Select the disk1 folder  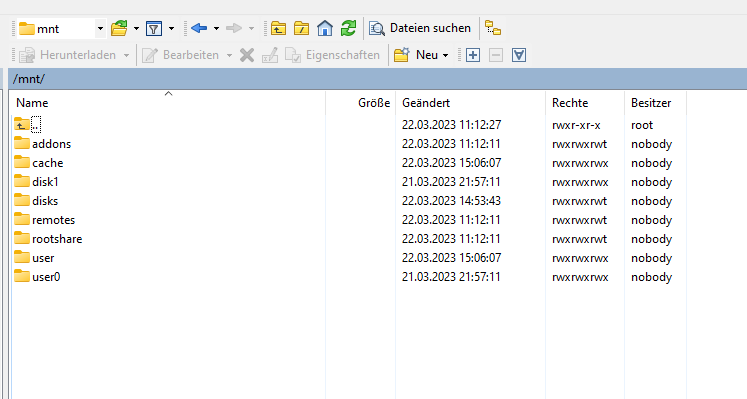[x=45, y=182]
